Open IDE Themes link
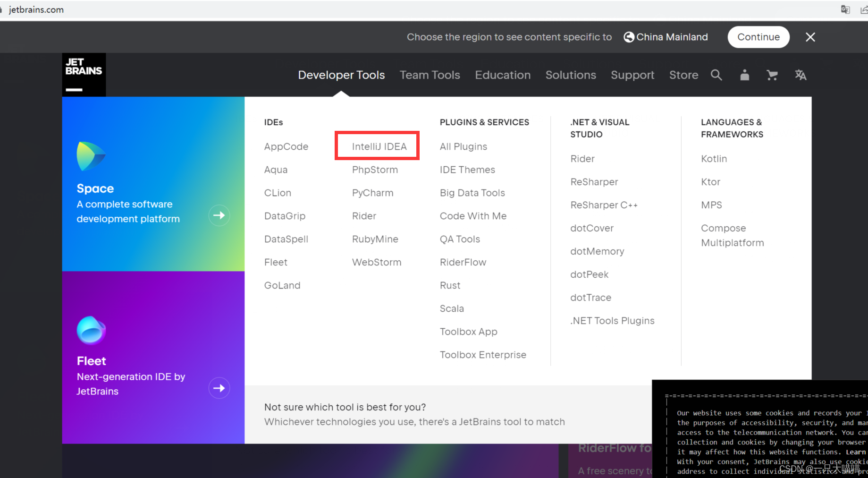868x478 pixels. click(x=467, y=170)
